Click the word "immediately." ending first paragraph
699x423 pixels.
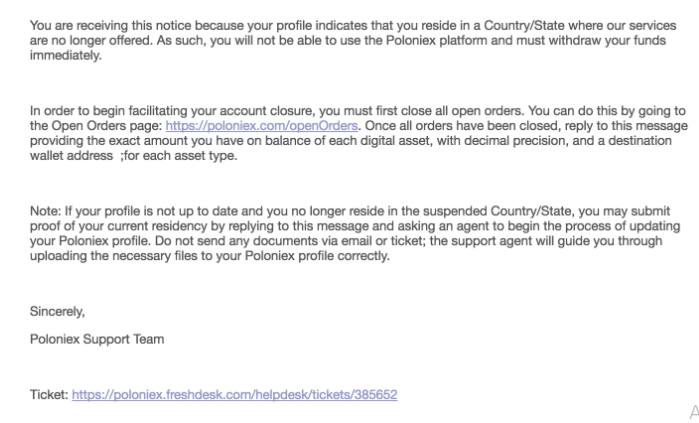tap(65, 56)
